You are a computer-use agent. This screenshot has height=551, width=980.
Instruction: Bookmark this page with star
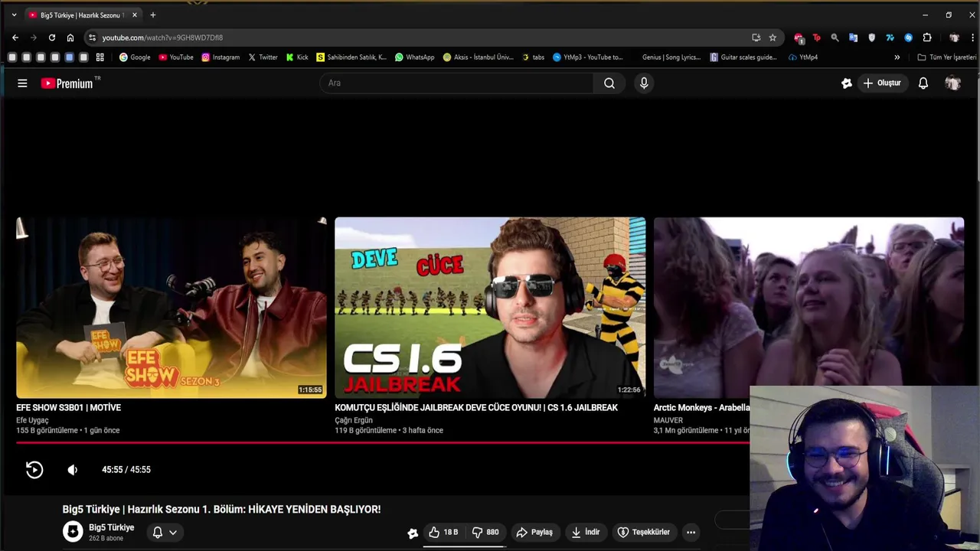point(773,37)
